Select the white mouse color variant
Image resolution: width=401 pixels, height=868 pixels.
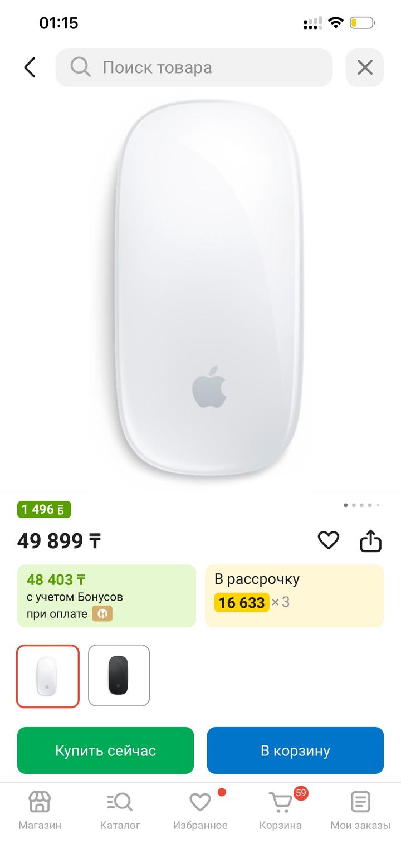[48, 676]
